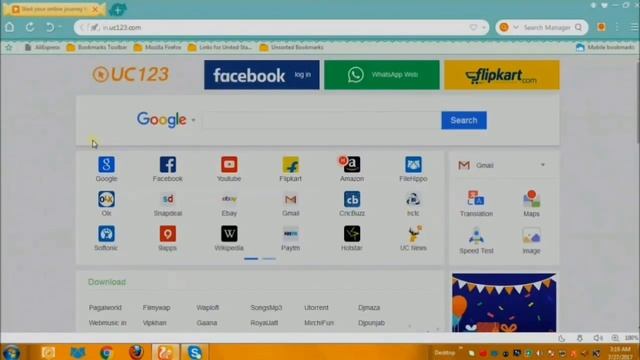This screenshot has height=360, width=640.
Task: Open the 9apps shortcut icon
Action: (x=168, y=234)
